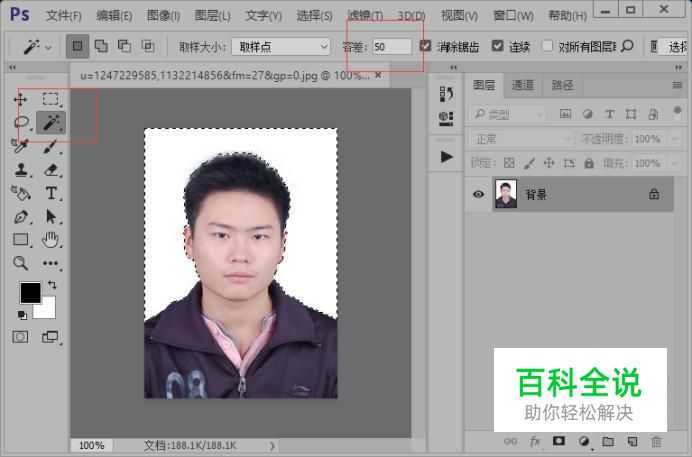Click the 容差 tolerance value field
Screen dimensions: 692x457
click(x=392, y=46)
